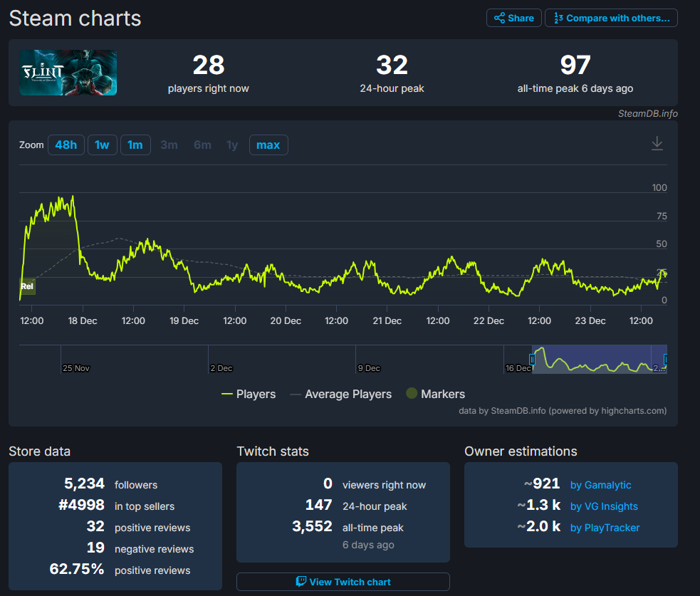
Task: Open the by VG Insights link
Action: [604, 506]
